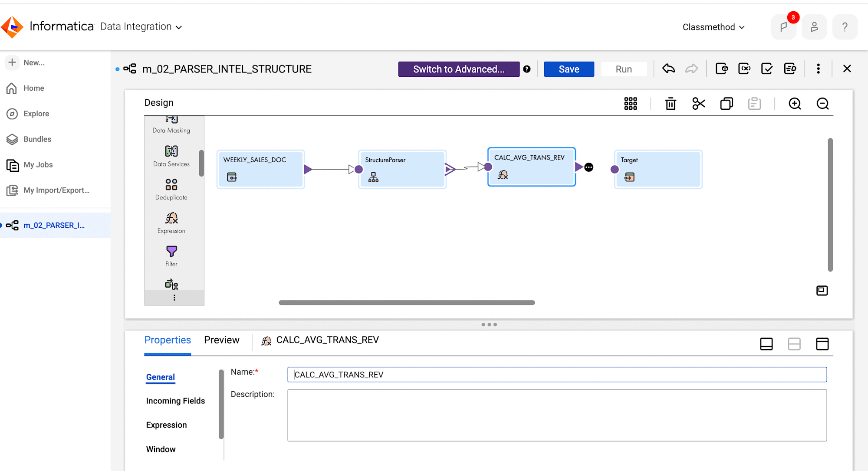Close the mapping with the X button
The width and height of the screenshot is (868, 471).
point(847,69)
